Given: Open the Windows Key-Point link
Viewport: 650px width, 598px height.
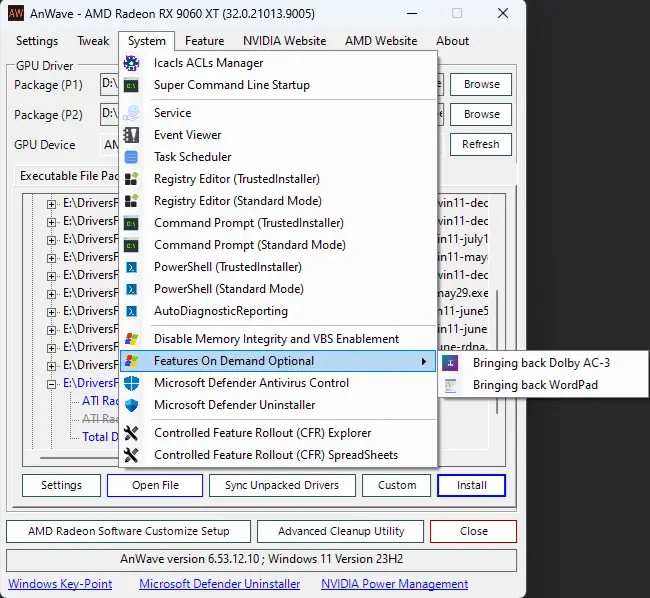Looking at the screenshot, I should pyautogui.click(x=60, y=584).
